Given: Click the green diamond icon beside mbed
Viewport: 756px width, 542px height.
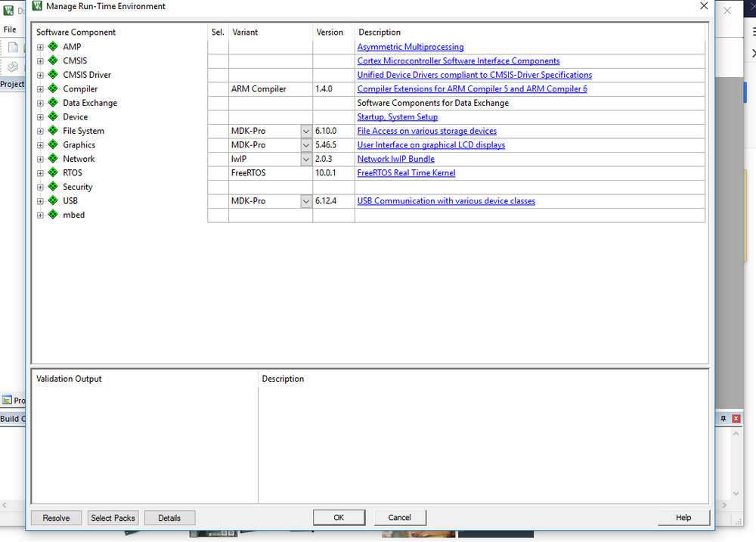Looking at the screenshot, I should pos(53,215).
